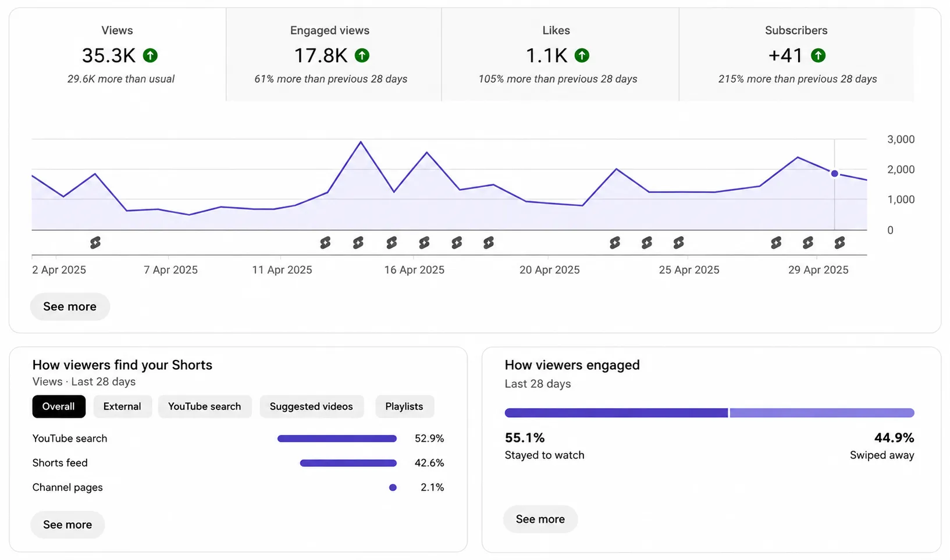Click the Shorts feed 42.6% bar

click(348, 463)
